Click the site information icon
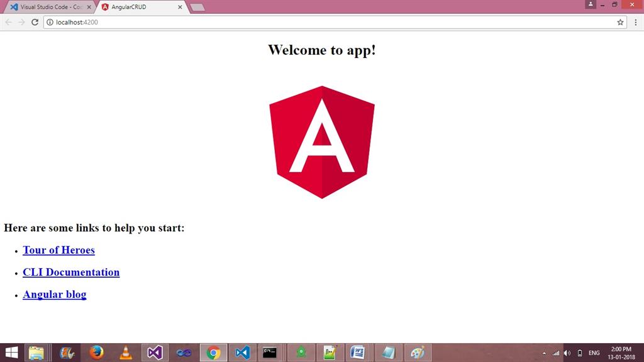Screen dimensions: 644x362 click(x=50, y=22)
